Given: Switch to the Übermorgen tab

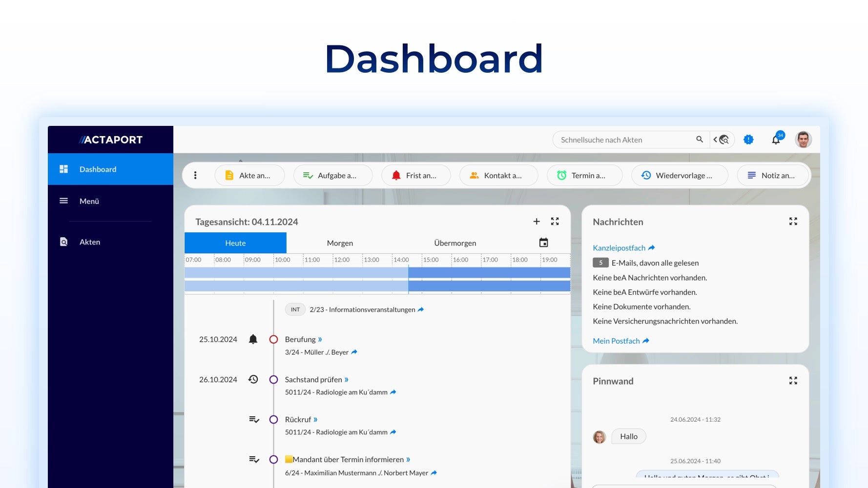Looking at the screenshot, I should tap(455, 243).
